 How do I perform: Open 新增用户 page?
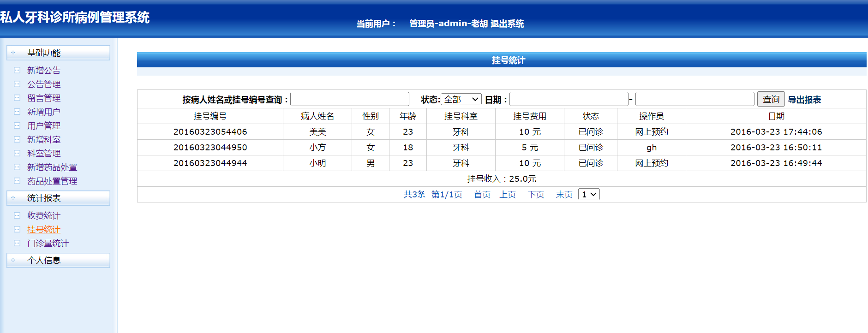tap(44, 112)
